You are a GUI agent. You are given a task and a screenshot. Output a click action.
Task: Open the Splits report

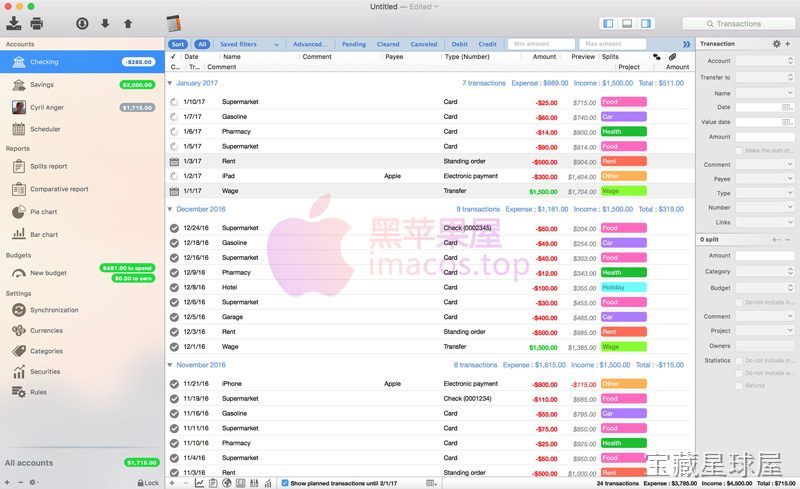[x=82, y=166]
